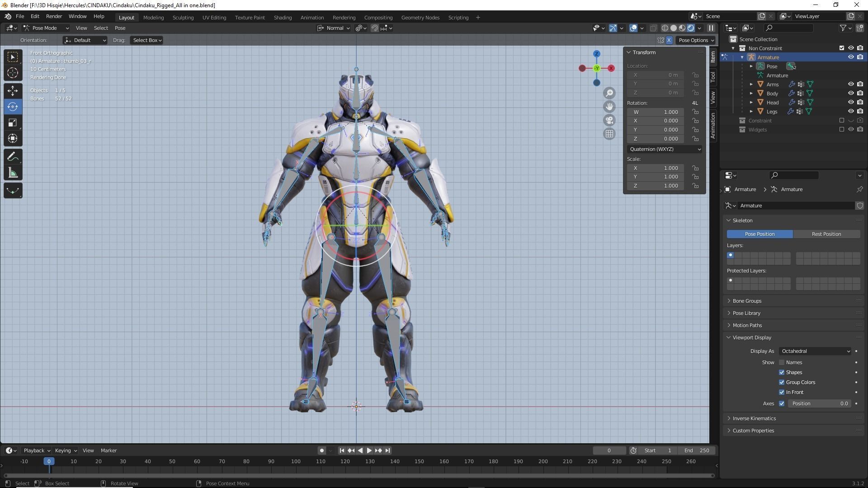
Task: Click the Rotation W value field
Action: tap(656, 112)
